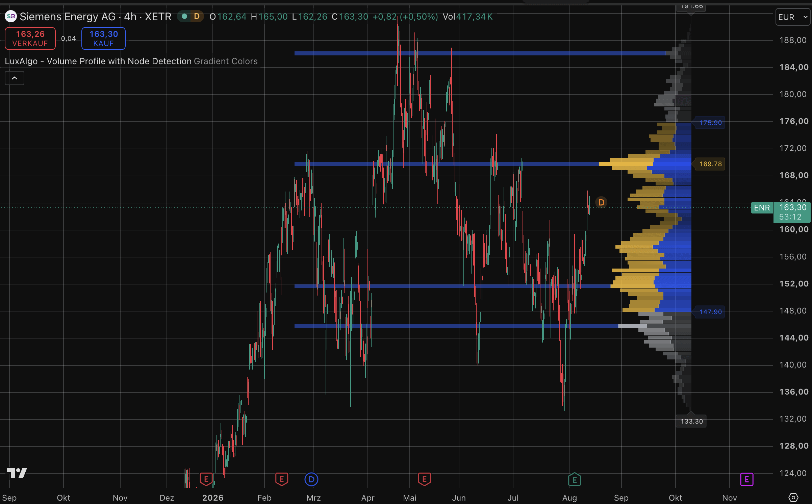Click the 172,00 price axis label

point(793,148)
